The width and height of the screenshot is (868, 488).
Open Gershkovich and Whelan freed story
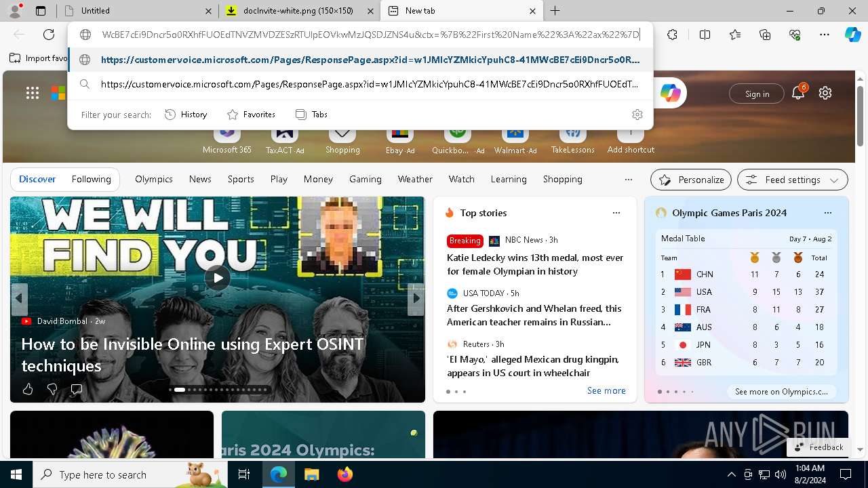tap(534, 315)
